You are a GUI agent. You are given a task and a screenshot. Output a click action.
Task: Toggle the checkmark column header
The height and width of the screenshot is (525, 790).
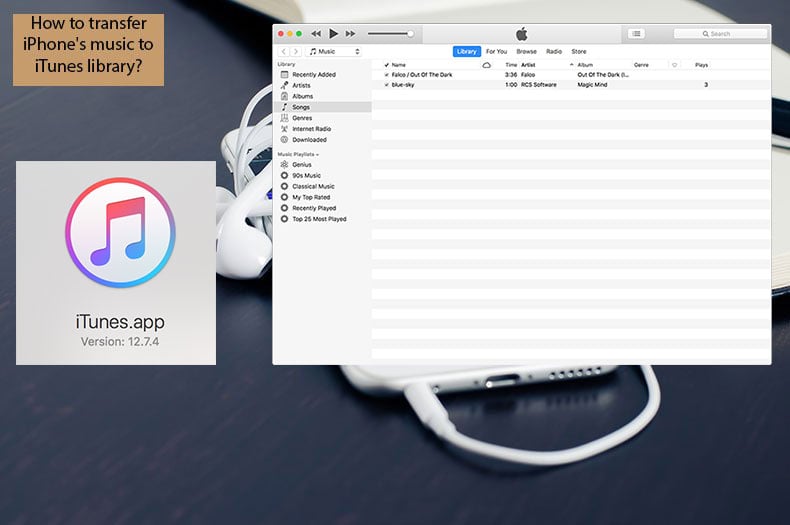(386, 65)
